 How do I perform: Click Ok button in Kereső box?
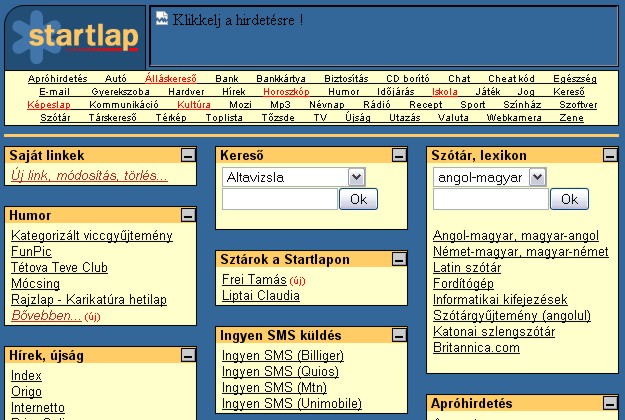click(358, 199)
